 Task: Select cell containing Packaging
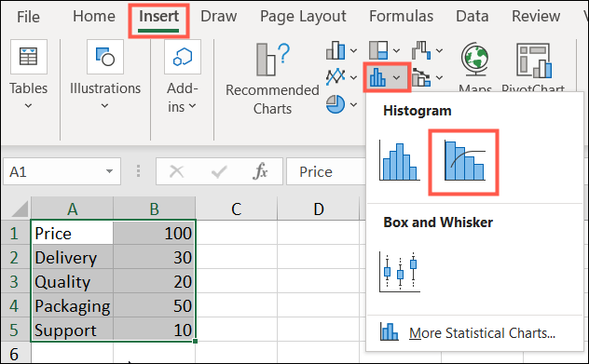(73, 306)
